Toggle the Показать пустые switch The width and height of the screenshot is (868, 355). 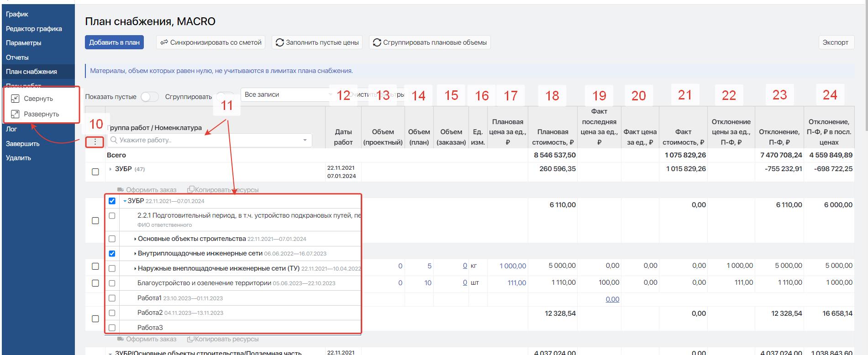pos(149,97)
